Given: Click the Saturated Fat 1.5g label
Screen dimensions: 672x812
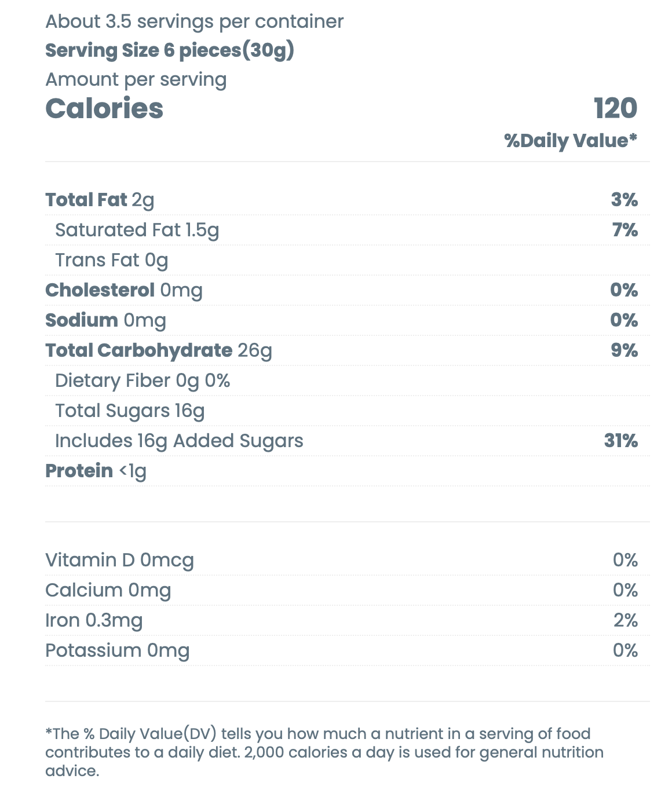Looking at the screenshot, I should 137,230.
